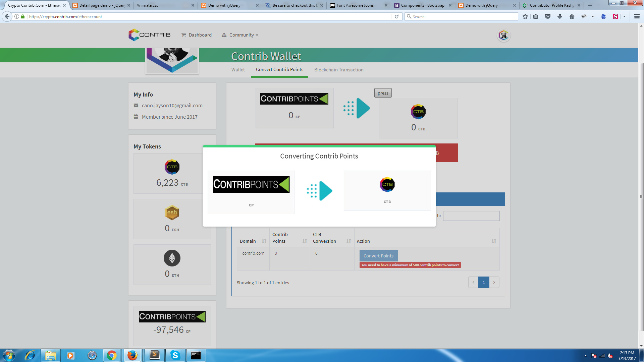Open Sublime Text from the taskbar

point(155,355)
